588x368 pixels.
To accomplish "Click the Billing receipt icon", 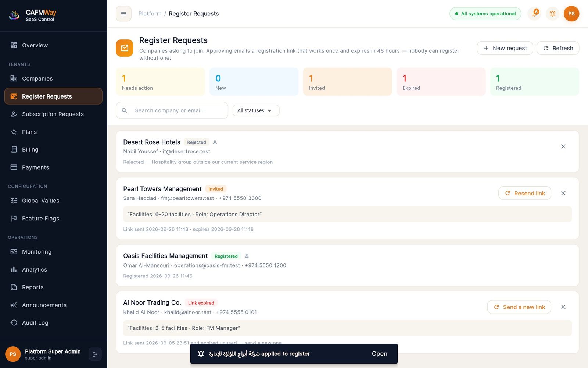I will 14,149.
